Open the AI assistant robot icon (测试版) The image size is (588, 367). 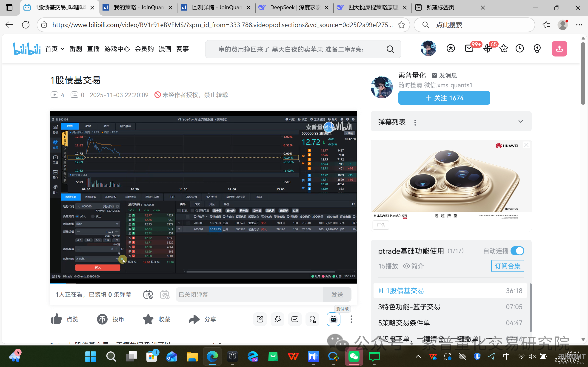[x=334, y=319]
